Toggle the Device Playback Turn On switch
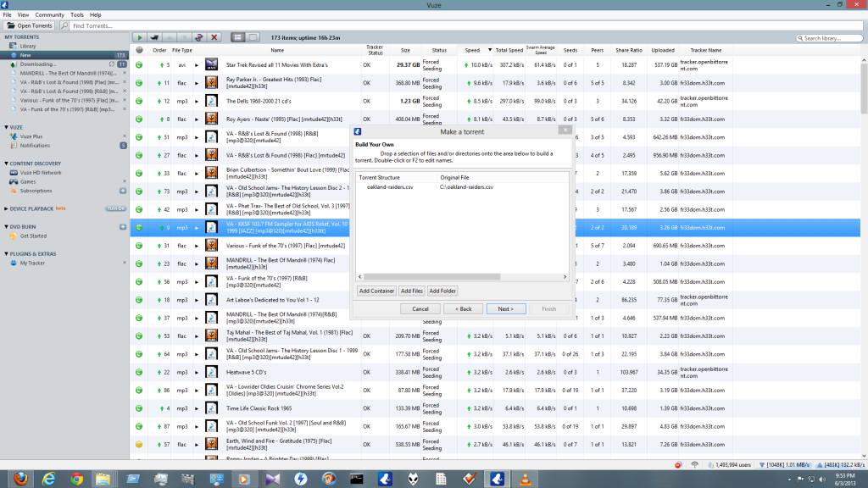Image resolution: width=868 pixels, height=488 pixels. pyautogui.click(x=115, y=208)
